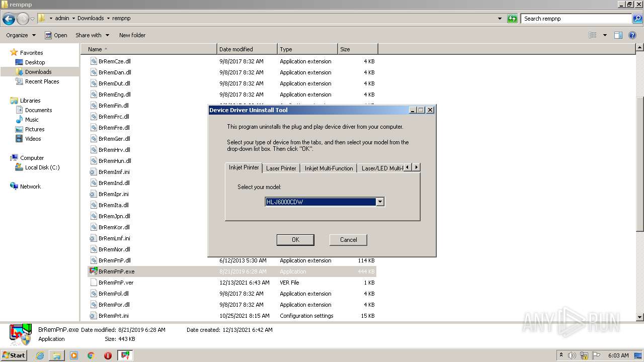This screenshot has height=362, width=644.
Task: Click the BrRemCze.dll file icon
Action: [93, 61]
